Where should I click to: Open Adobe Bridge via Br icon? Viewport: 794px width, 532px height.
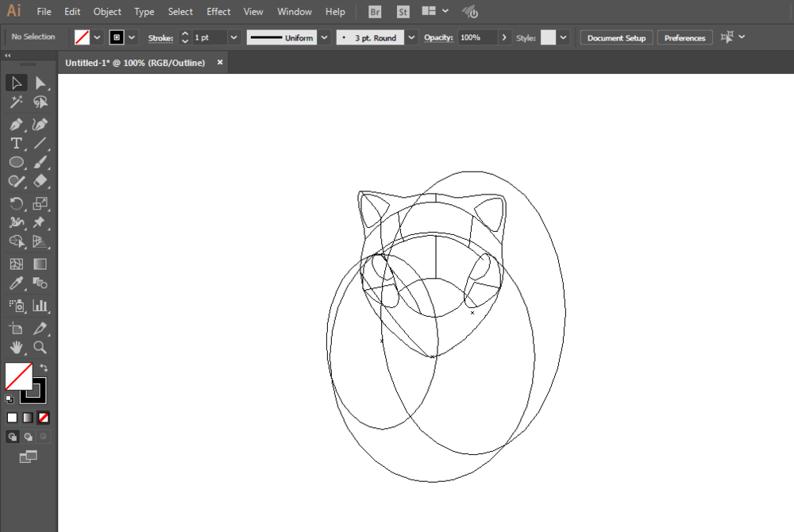[375, 12]
